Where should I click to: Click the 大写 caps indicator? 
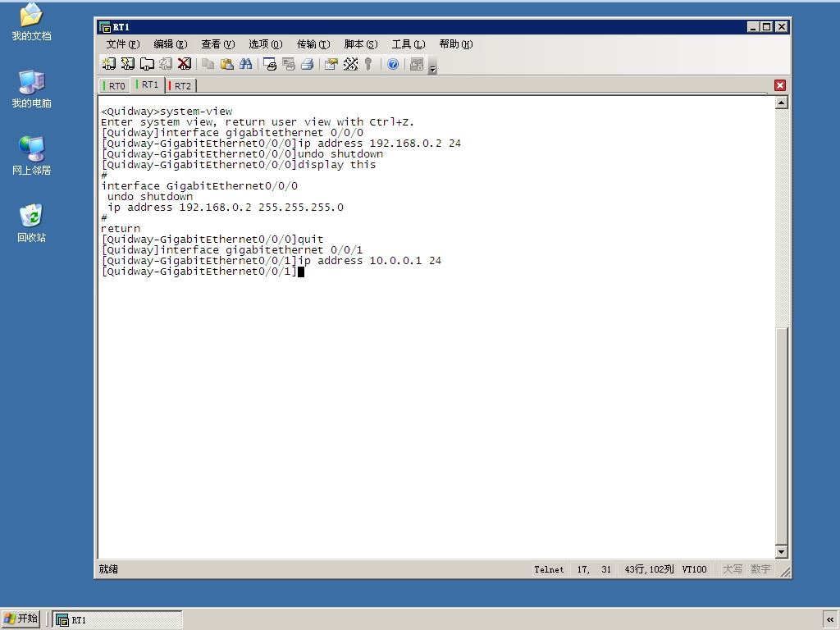point(733,569)
